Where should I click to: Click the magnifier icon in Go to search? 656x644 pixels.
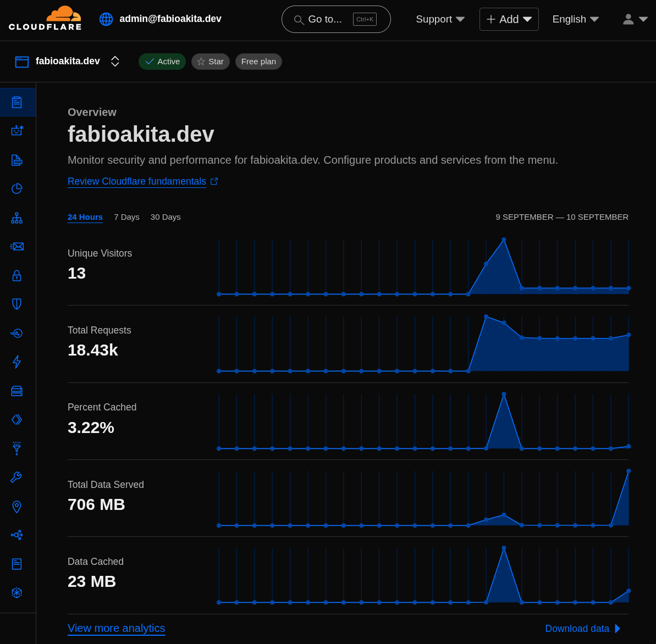299,20
